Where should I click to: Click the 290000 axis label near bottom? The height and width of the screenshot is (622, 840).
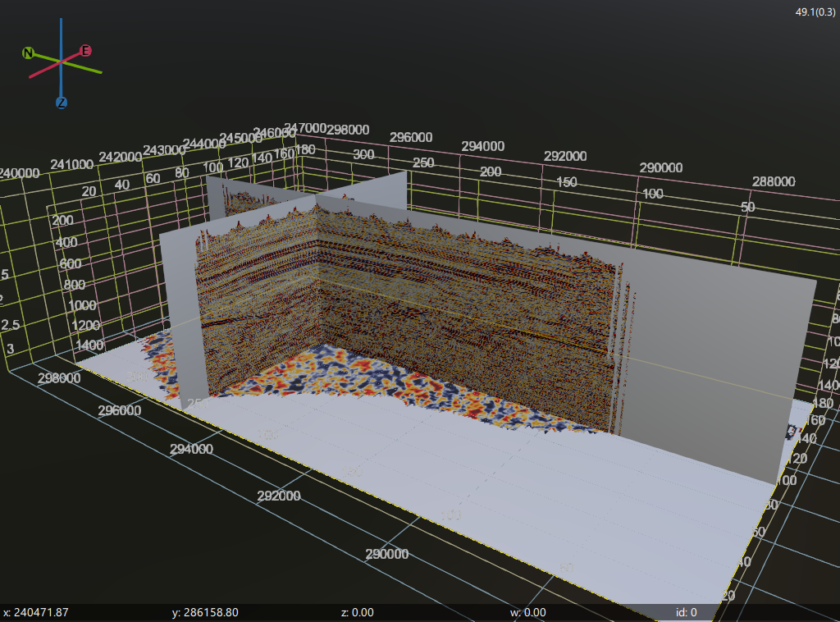[386, 554]
